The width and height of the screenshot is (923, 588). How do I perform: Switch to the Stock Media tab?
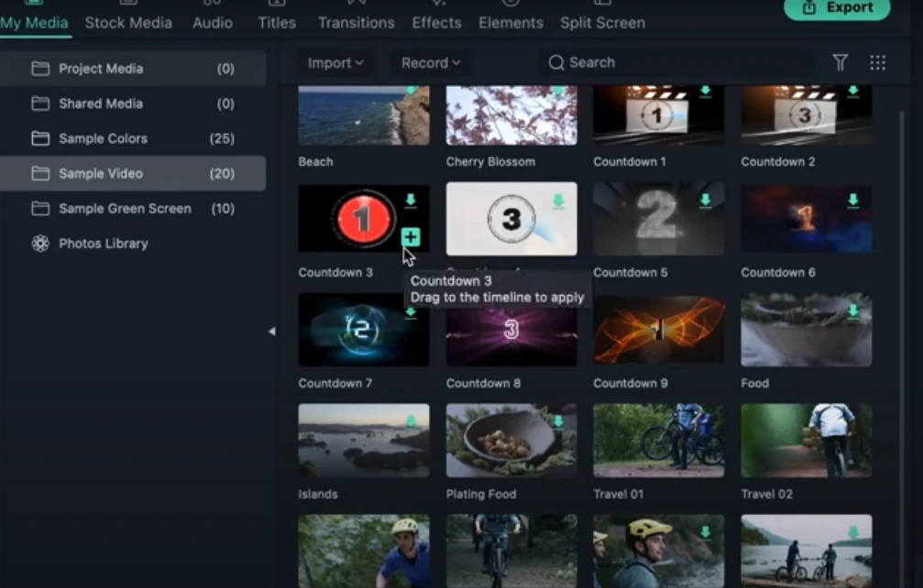point(128,23)
